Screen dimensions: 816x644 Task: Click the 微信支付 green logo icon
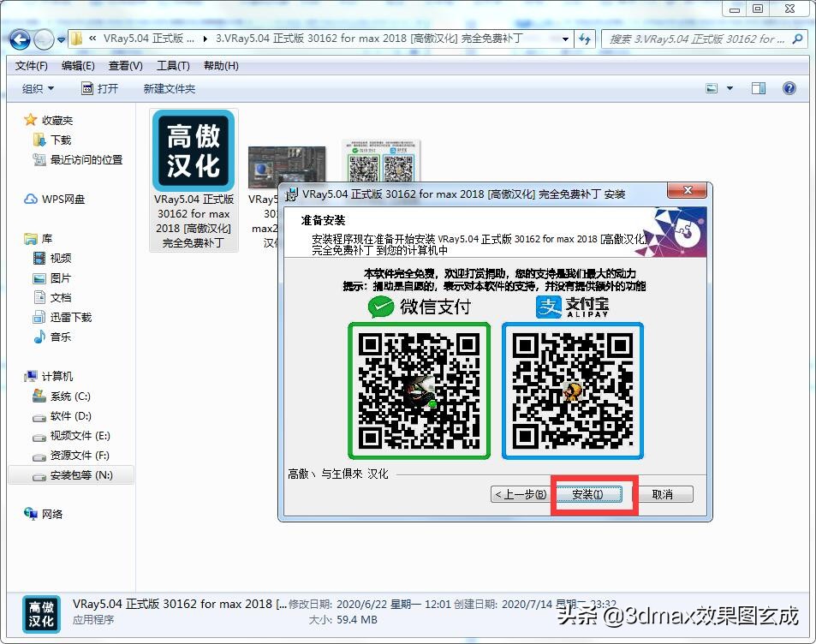(x=381, y=307)
